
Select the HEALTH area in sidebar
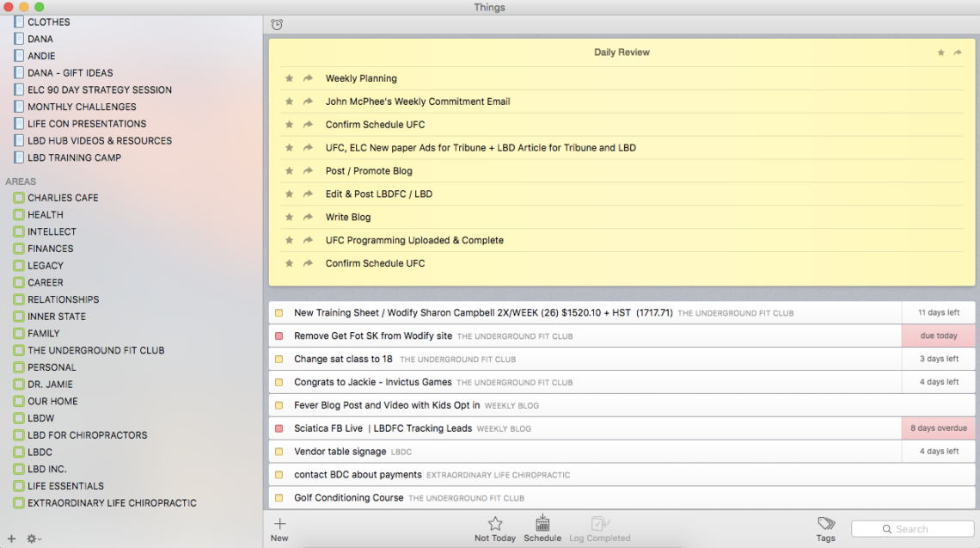click(x=45, y=214)
